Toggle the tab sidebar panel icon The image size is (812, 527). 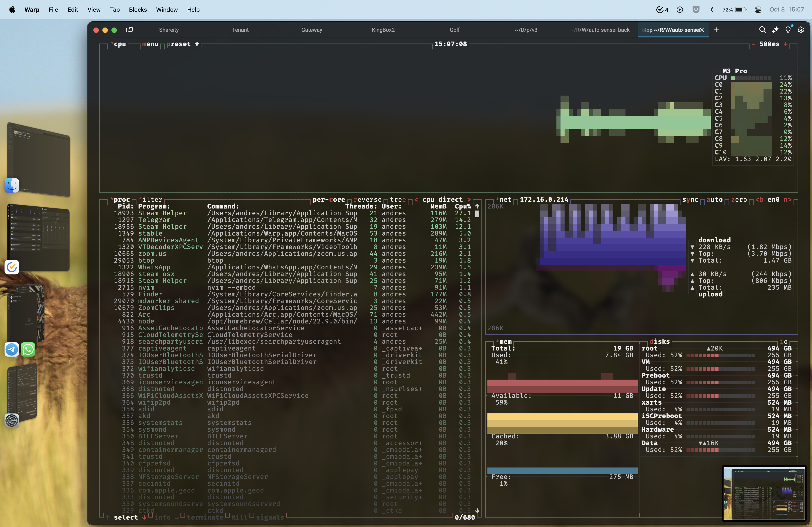(x=129, y=30)
